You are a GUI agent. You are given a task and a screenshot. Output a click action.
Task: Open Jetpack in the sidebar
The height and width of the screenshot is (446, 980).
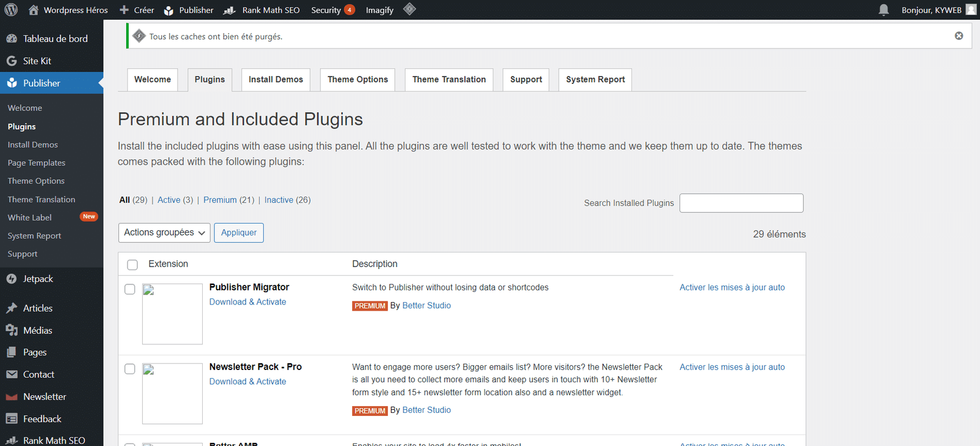click(38, 279)
